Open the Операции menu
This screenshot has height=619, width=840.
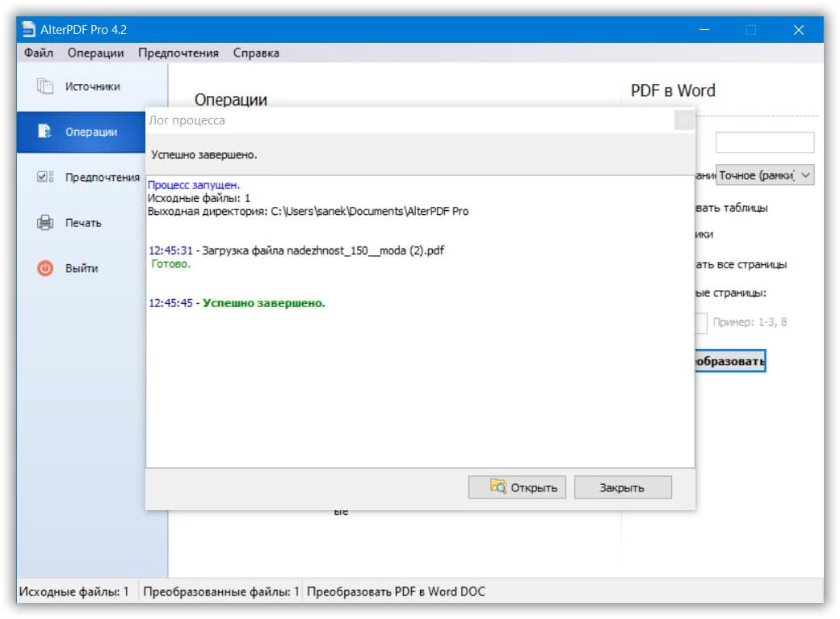coord(95,53)
